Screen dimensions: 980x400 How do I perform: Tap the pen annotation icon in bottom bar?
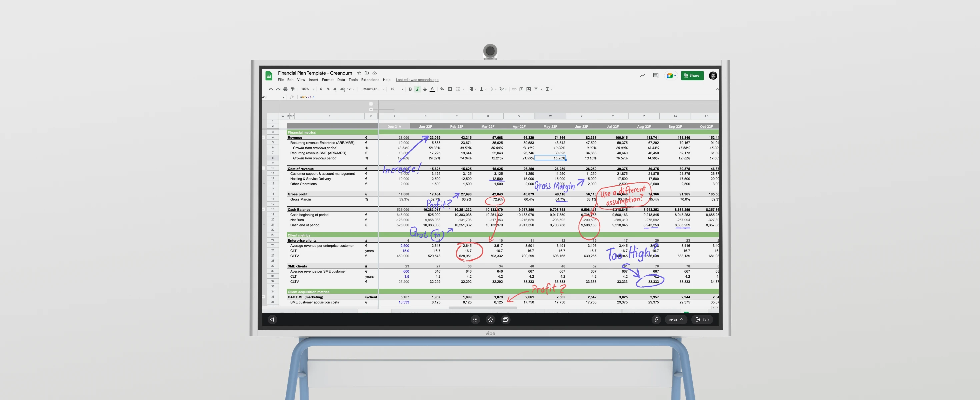click(x=656, y=320)
